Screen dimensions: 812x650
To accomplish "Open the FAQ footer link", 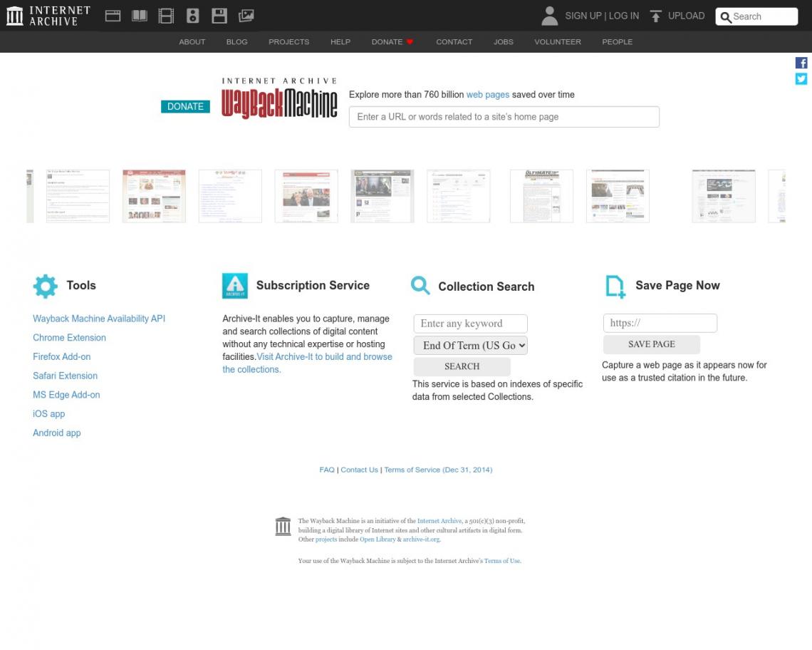I will tap(327, 470).
